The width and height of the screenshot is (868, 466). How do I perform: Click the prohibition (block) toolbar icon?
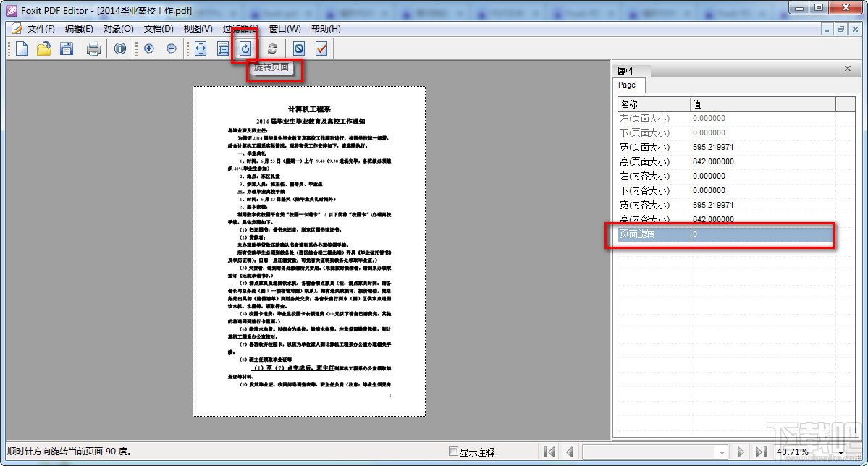pos(296,48)
